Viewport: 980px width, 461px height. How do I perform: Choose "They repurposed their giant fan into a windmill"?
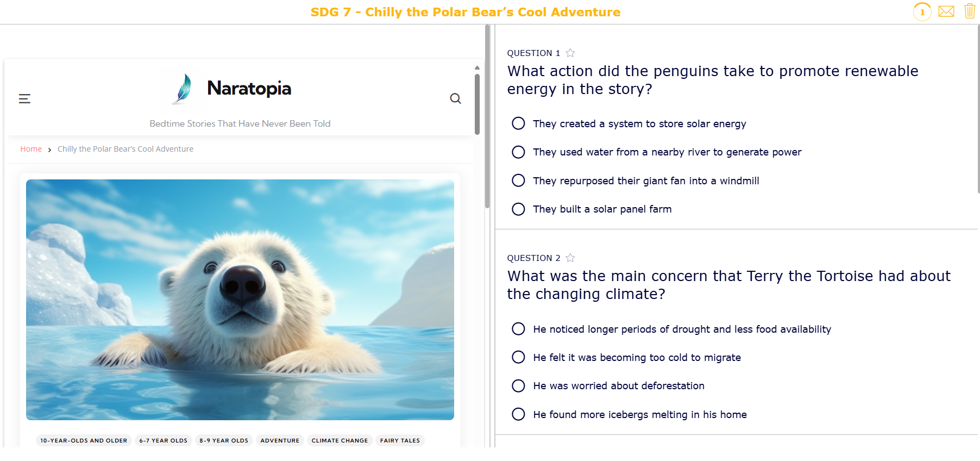[518, 180]
